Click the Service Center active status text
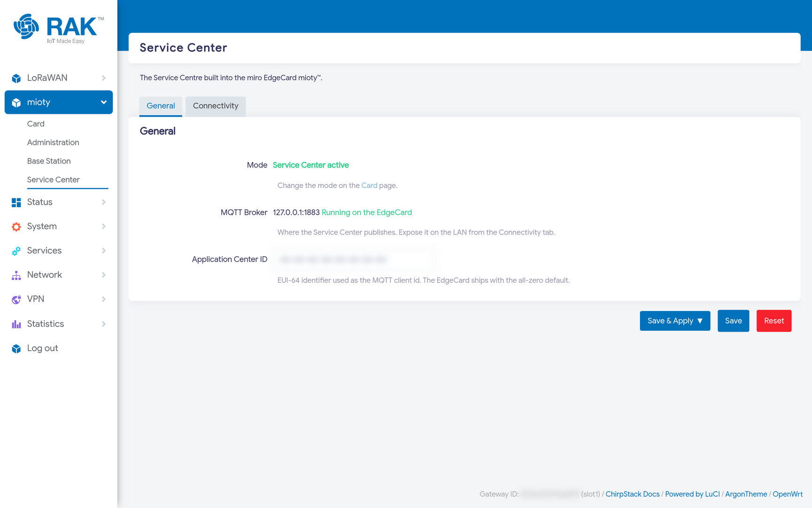The height and width of the screenshot is (508, 812). [311, 165]
